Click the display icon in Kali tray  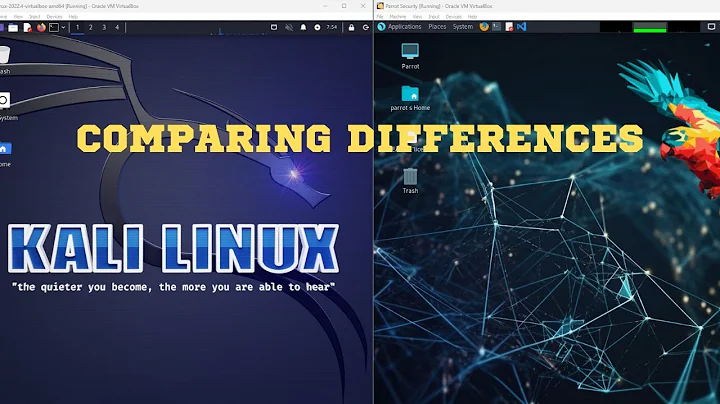274,28
